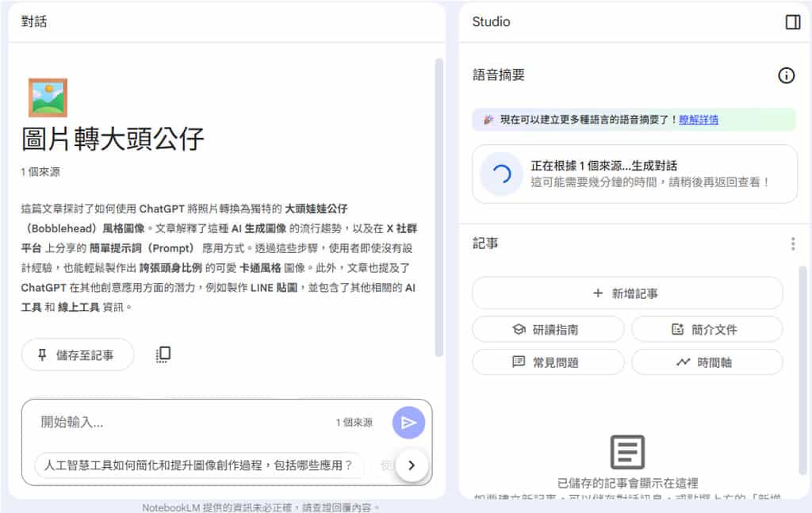The height and width of the screenshot is (513, 812).
Task: Click the notes panel vertical scrollbar
Action: (x=802, y=370)
